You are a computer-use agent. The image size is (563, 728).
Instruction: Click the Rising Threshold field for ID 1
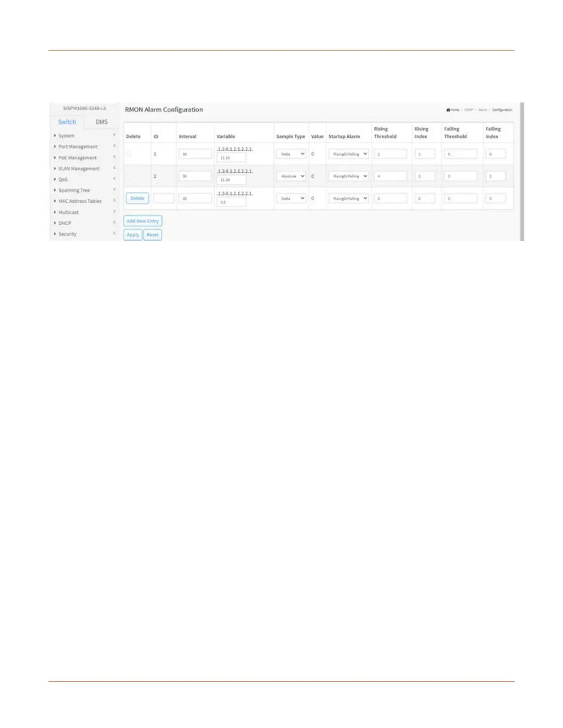click(391, 154)
